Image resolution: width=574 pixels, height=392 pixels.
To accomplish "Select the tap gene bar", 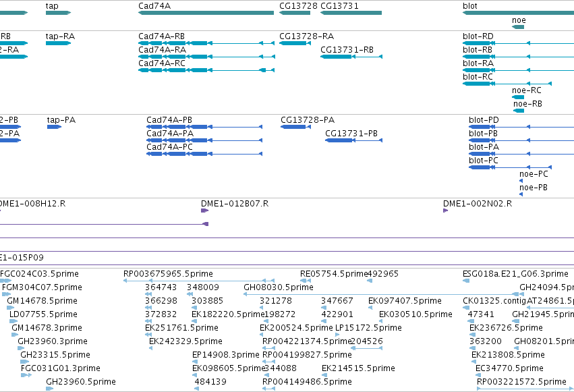I will [58, 13].
